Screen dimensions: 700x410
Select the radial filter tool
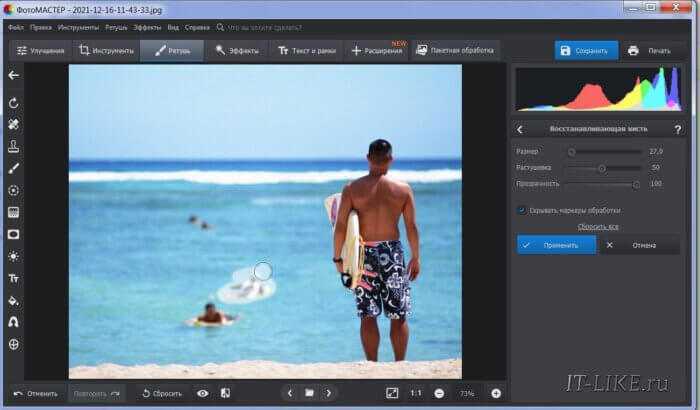[x=14, y=191]
